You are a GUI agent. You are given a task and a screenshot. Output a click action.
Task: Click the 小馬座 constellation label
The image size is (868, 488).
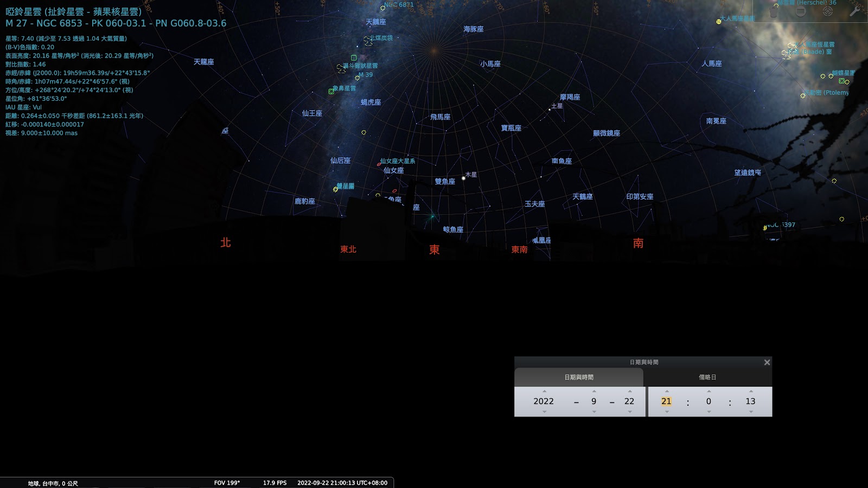click(490, 64)
